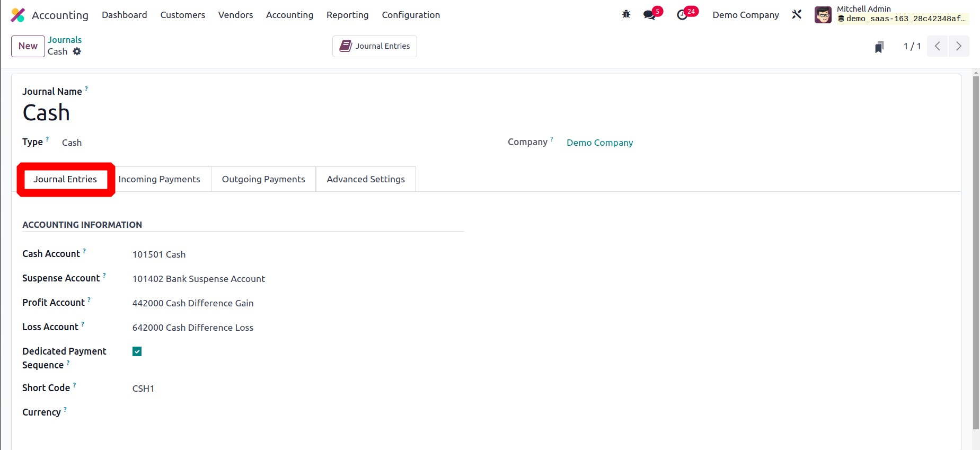Expand the Reporting menu
The height and width of the screenshot is (450, 980).
(x=347, y=15)
